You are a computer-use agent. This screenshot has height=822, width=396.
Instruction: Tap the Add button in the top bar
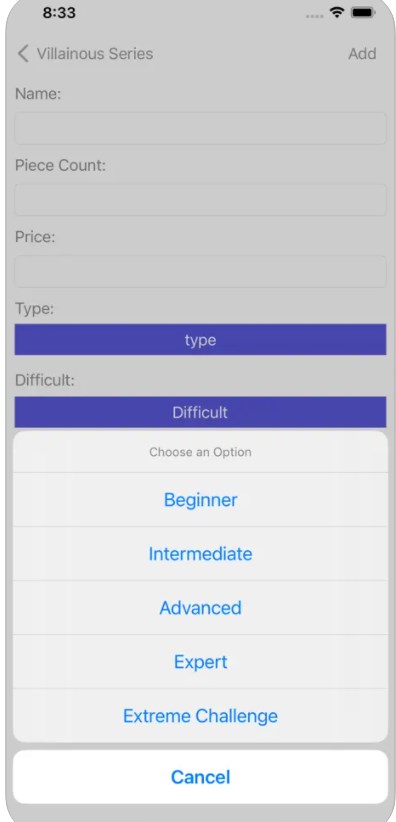click(x=362, y=53)
